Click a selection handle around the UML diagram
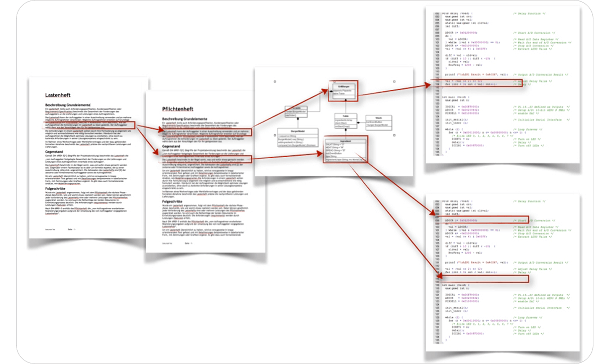Viewport: 610px width, 364px height. coord(274,81)
